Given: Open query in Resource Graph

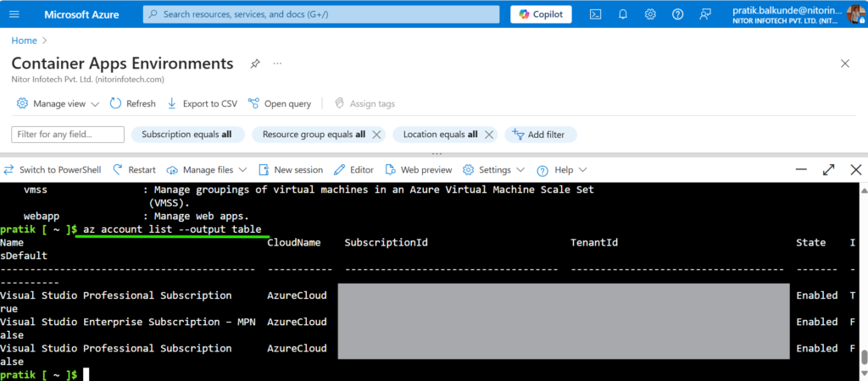Looking at the screenshot, I should (280, 103).
